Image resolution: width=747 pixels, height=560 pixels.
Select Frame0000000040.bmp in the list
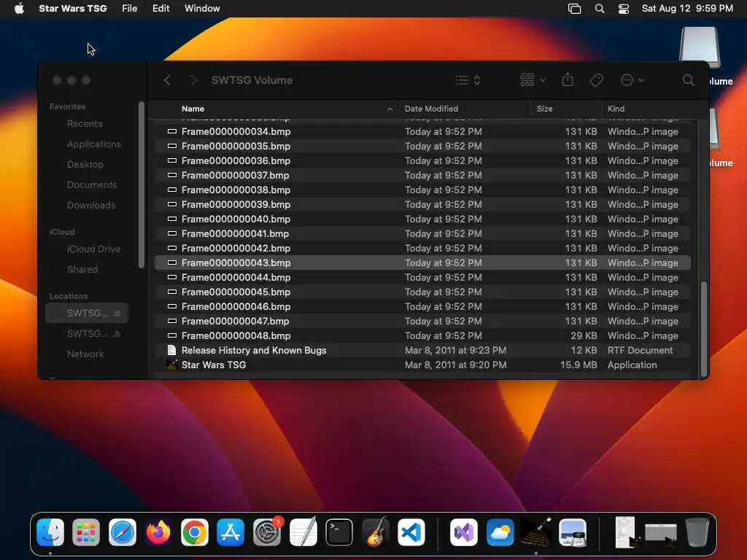[422, 219]
